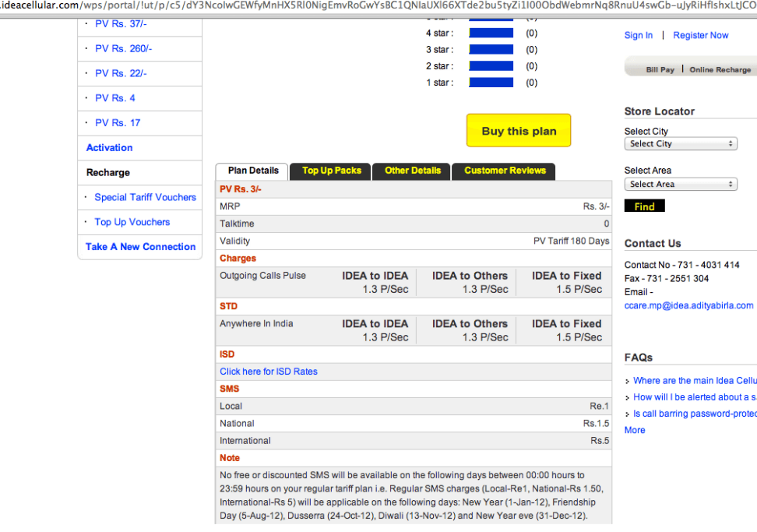This screenshot has width=757, height=532.
Task: Click the browser address bar URL
Action: coord(378,5)
